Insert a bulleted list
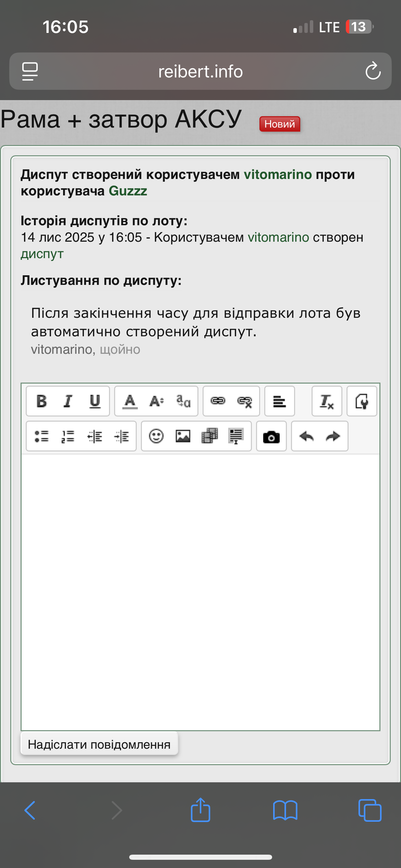 coord(41,436)
